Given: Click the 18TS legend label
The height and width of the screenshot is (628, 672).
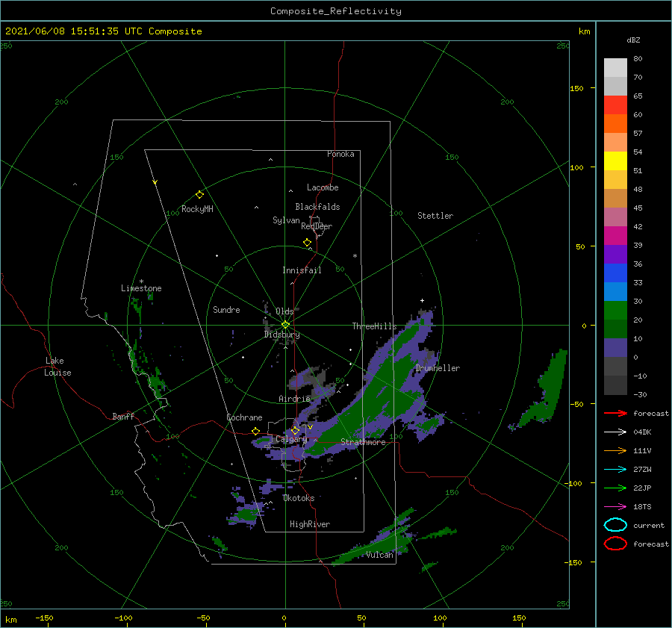Looking at the screenshot, I should click(642, 507).
